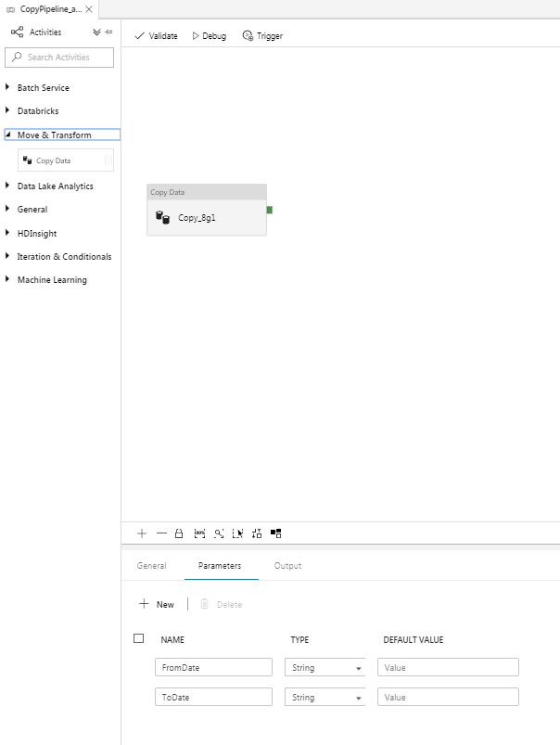560x745 pixels.
Task: Click the FromDate name field
Action: point(214,667)
